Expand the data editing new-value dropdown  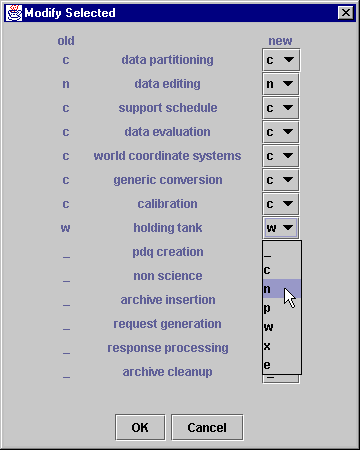pos(280,84)
